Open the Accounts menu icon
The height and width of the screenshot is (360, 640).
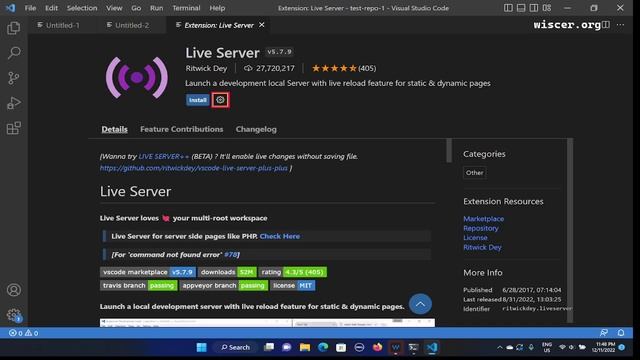(x=13, y=290)
